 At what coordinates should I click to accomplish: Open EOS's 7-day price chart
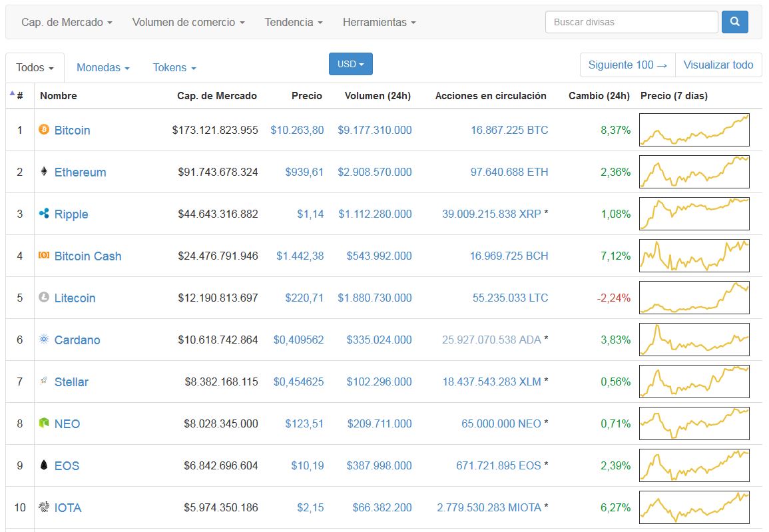click(694, 465)
